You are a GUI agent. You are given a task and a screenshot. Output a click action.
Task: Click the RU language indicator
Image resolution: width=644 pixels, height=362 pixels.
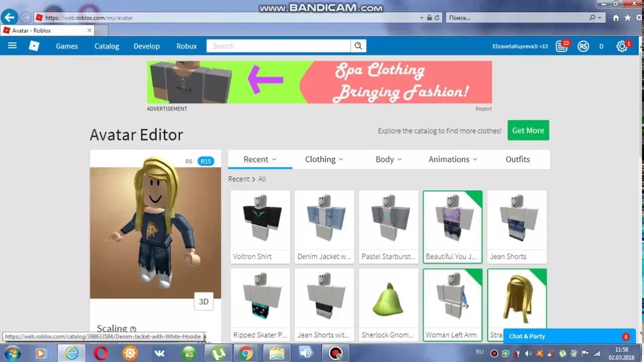pyautogui.click(x=480, y=352)
